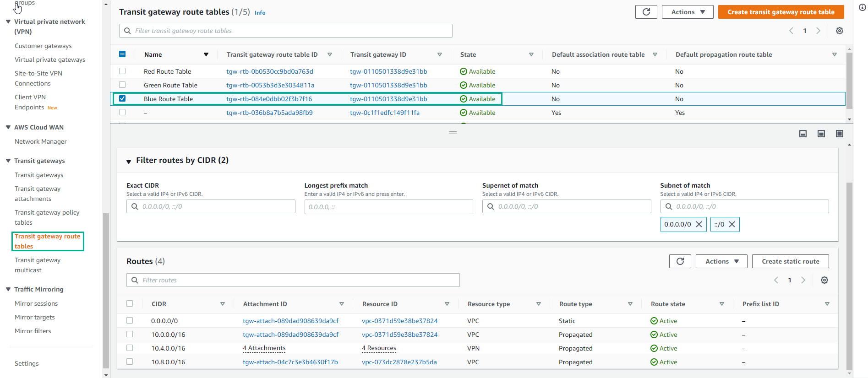Go to previous page of route tables

tap(791, 31)
